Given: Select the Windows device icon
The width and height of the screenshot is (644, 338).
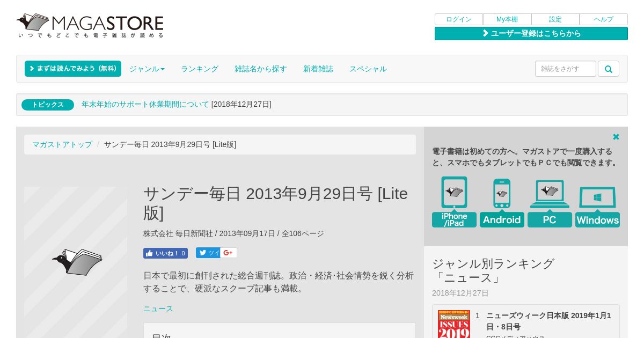Looking at the screenshot, I should tap(597, 207).
